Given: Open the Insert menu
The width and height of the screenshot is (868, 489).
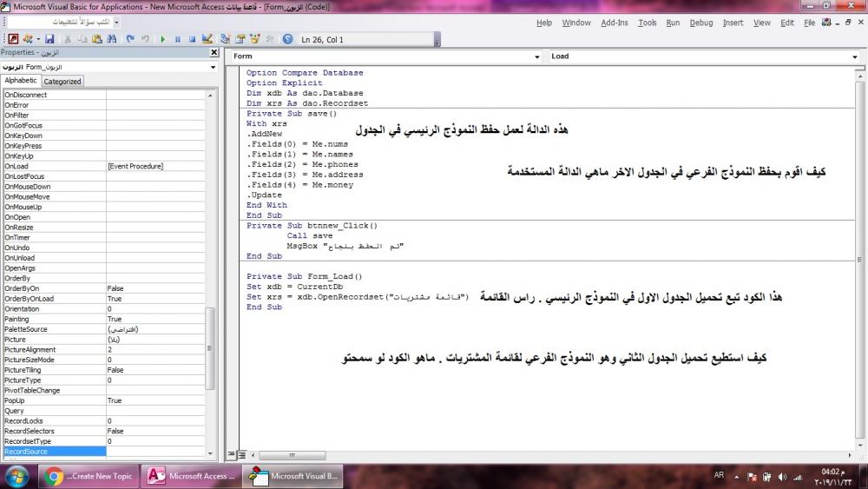Looking at the screenshot, I should pos(733,23).
